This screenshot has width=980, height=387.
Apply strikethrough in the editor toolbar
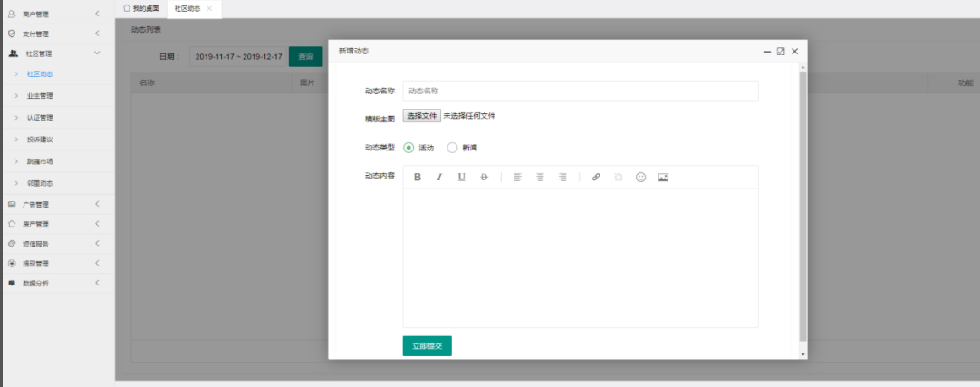(x=484, y=178)
